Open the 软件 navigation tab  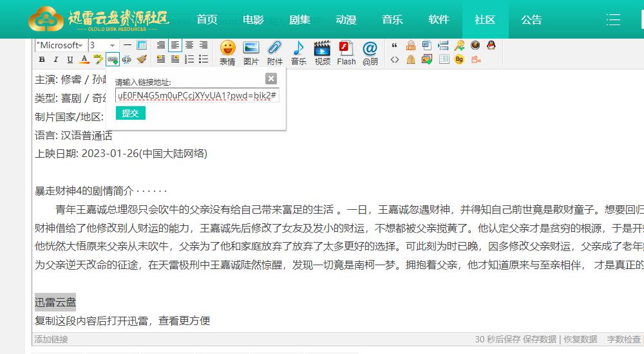(x=439, y=19)
